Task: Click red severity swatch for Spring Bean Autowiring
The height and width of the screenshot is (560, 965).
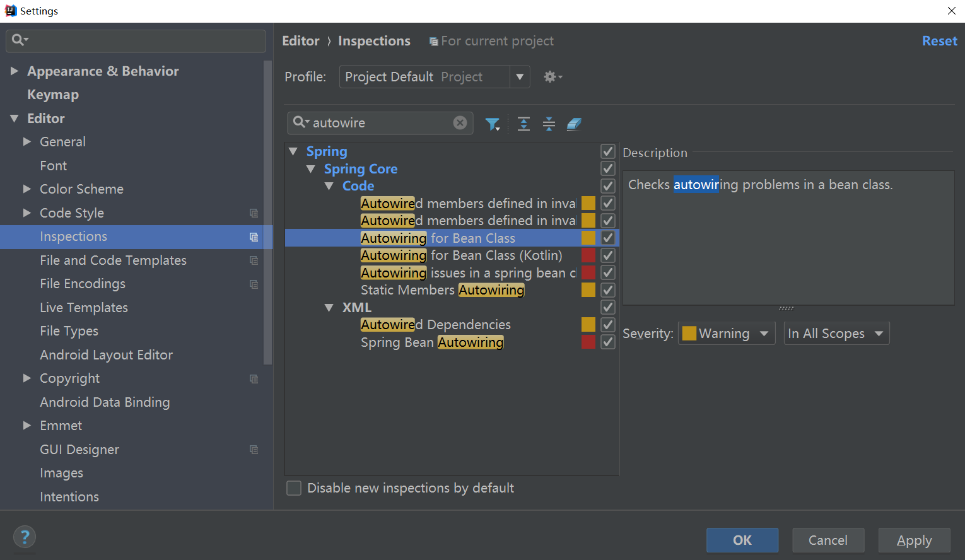Action: point(588,342)
